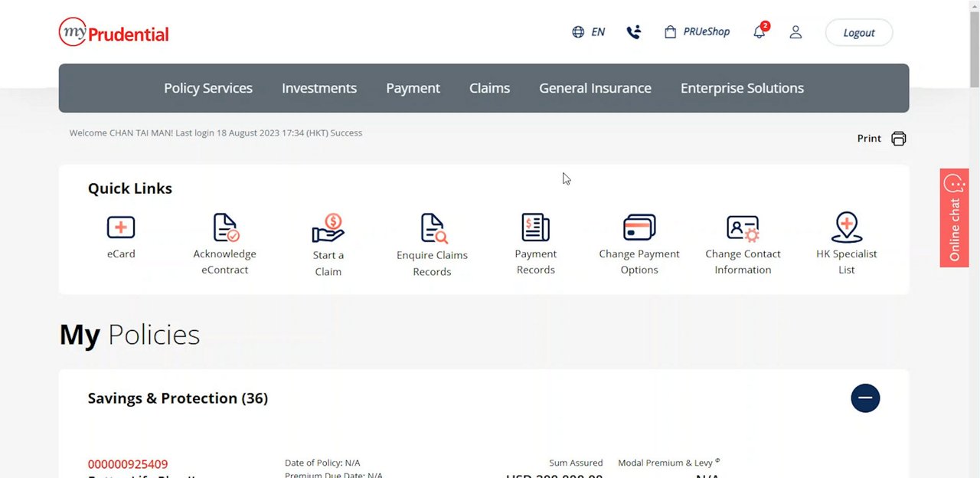980x478 pixels.
Task: Change language via EN globe selector
Action: point(589,32)
